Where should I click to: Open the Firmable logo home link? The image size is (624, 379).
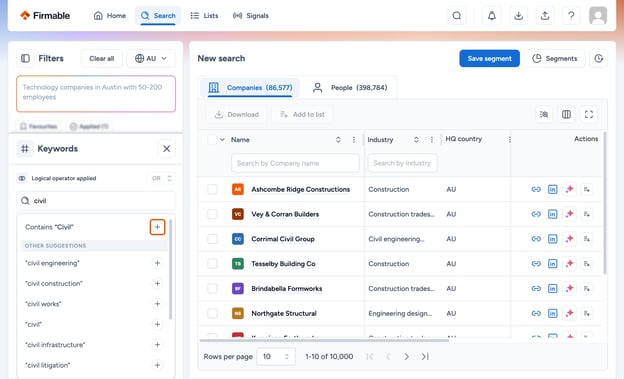(45, 16)
